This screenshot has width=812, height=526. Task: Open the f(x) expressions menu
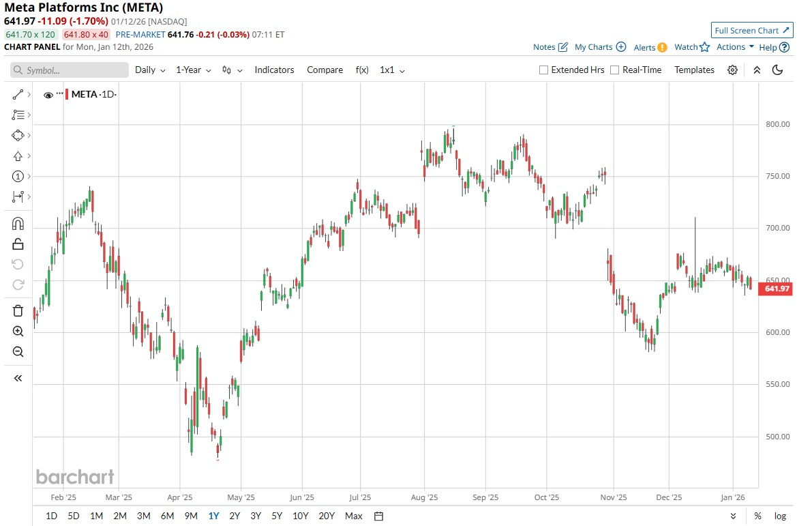tap(362, 70)
